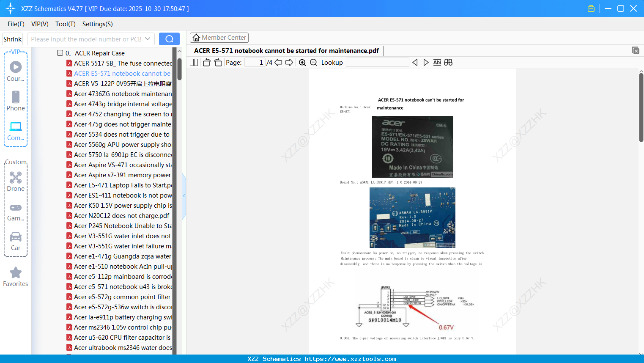Zoom out of the PDF

tap(314, 63)
